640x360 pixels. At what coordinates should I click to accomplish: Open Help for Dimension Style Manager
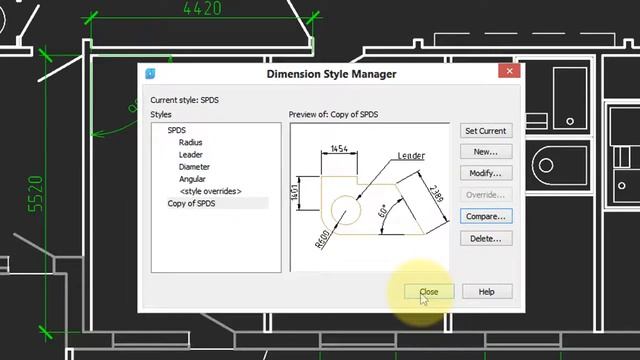pos(487,292)
